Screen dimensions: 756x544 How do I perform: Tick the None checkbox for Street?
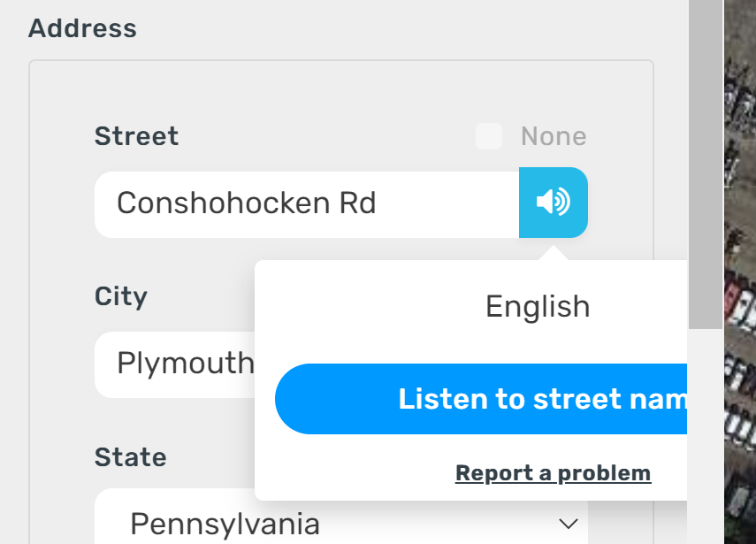click(488, 136)
